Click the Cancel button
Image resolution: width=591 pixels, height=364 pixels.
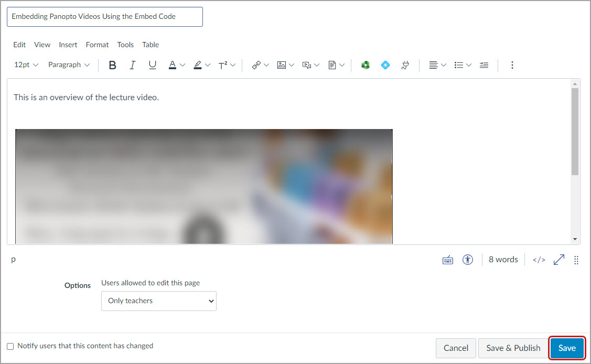click(456, 348)
